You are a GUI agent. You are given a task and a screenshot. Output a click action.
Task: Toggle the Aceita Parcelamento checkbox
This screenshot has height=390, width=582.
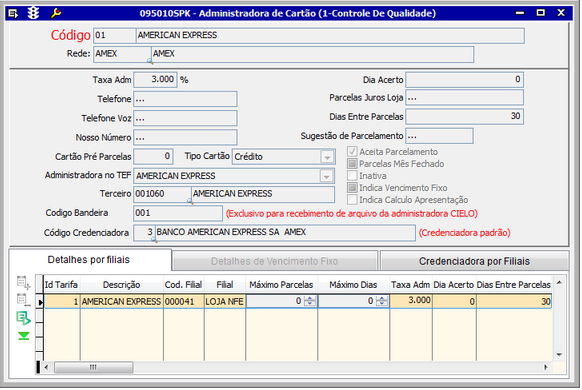[x=352, y=151]
